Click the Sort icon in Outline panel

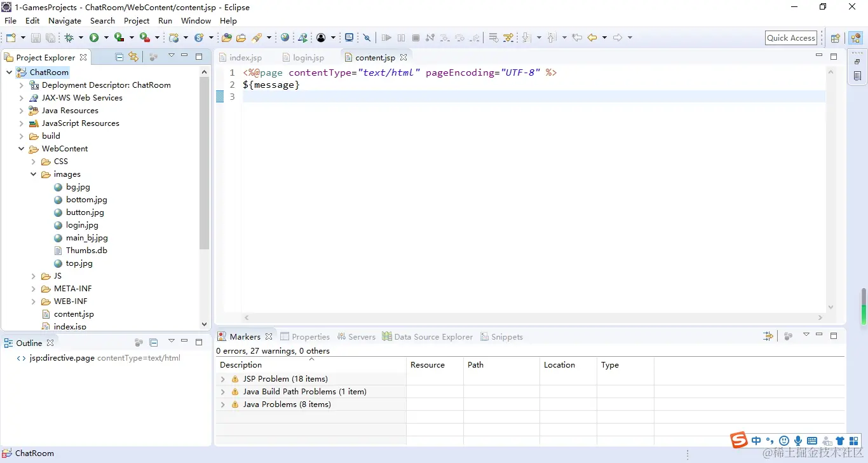pyautogui.click(x=139, y=342)
